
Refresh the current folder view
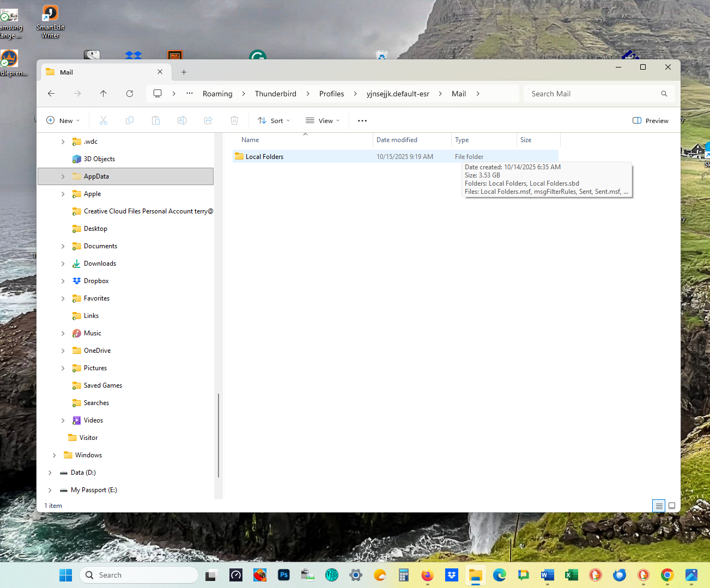pyautogui.click(x=130, y=94)
